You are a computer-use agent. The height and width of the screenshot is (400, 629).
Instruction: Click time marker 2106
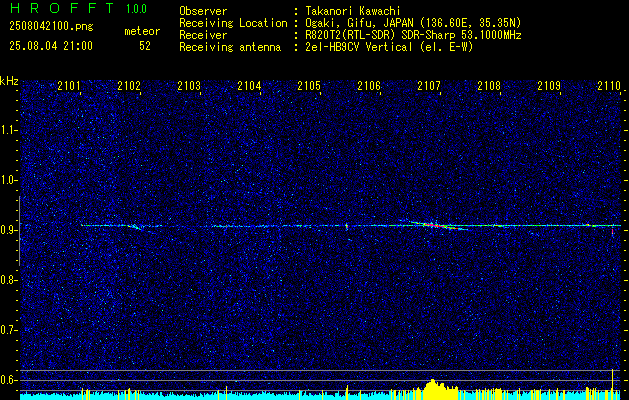click(369, 86)
